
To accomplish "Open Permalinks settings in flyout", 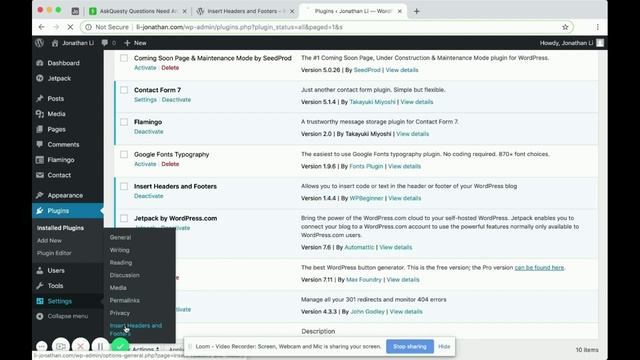I will [x=124, y=300].
